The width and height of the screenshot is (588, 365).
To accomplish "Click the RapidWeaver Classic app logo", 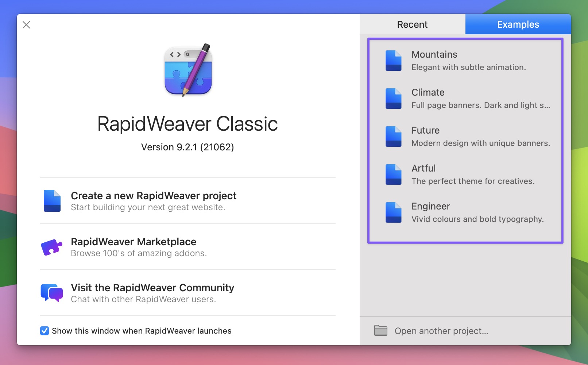I will 188,70.
